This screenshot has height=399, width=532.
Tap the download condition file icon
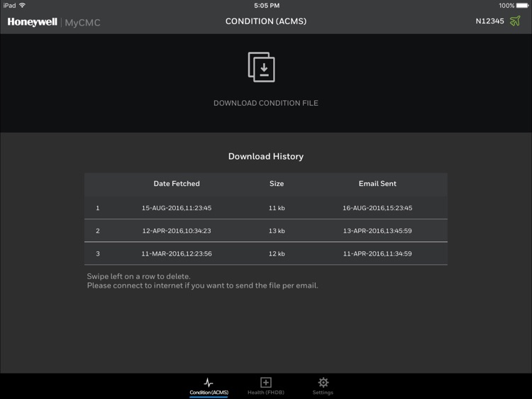pyautogui.click(x=261, y=67)
